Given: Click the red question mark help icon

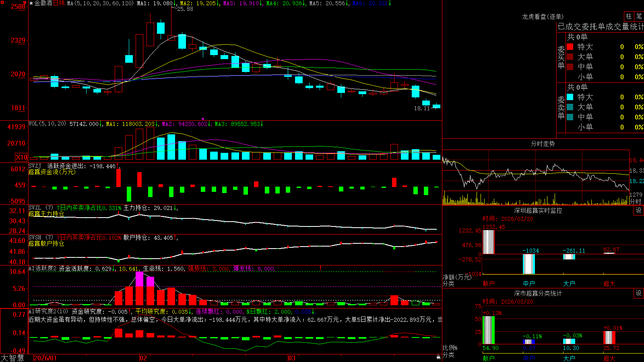Looking at the screenshot, I should click(x=25, y=3).
